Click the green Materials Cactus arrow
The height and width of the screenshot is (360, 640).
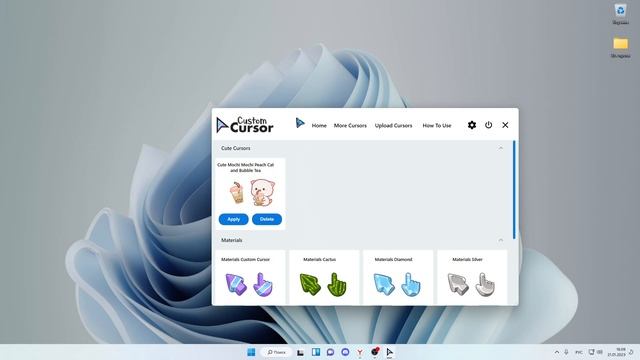pyautogui.click(x=310, y=284)
